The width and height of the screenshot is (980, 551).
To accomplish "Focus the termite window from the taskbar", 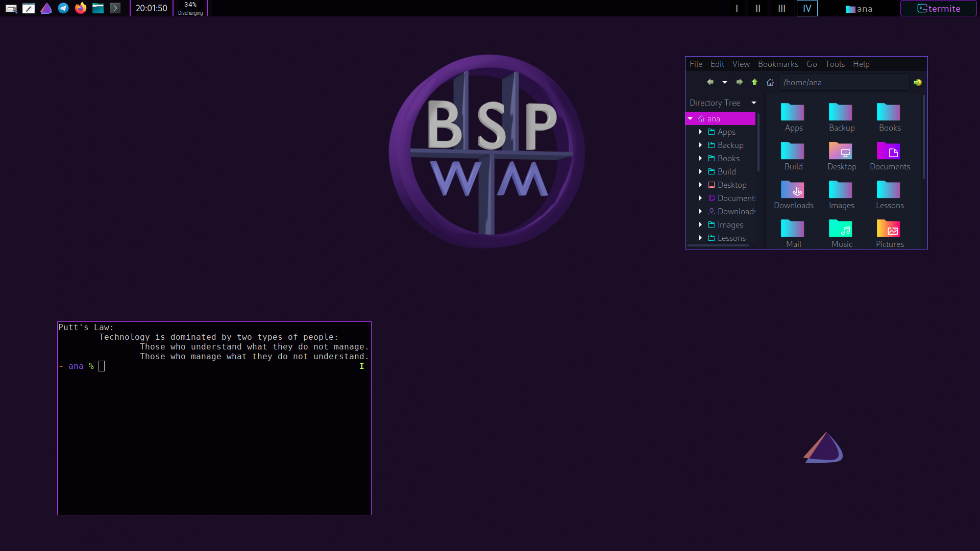I will click(x=939, y=8).
